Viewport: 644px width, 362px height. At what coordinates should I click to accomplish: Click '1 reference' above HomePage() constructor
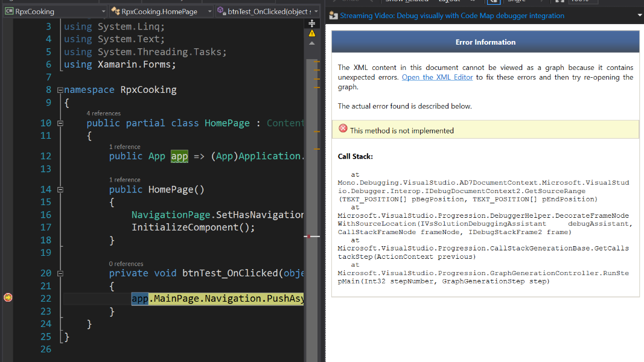tap(124, 179)
